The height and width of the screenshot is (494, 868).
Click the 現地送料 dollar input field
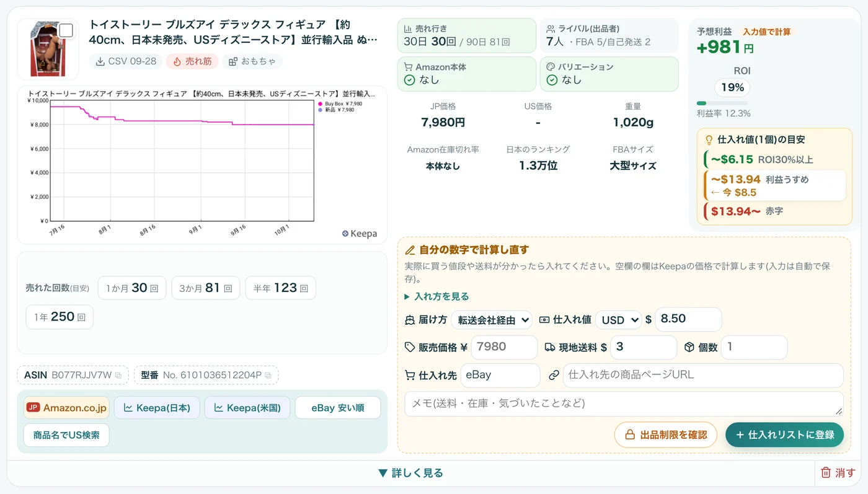(644, 347)
